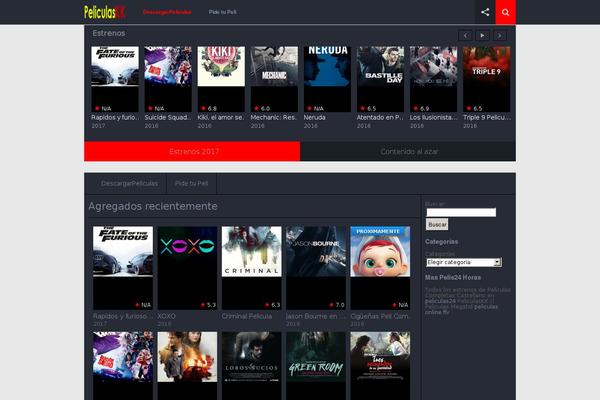Open the Triple 9 carousel poster

pyautogui.click(x=487, y=79)
